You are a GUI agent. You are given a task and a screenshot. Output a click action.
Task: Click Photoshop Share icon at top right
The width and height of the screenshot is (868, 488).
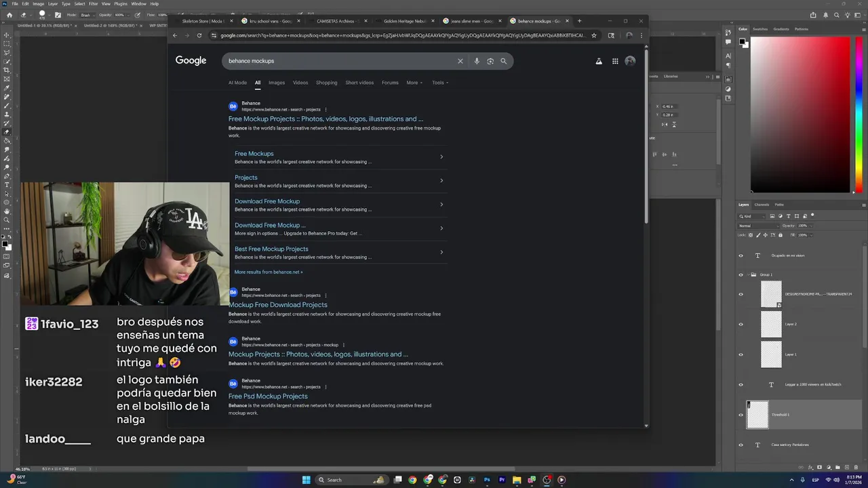(812, 14)
